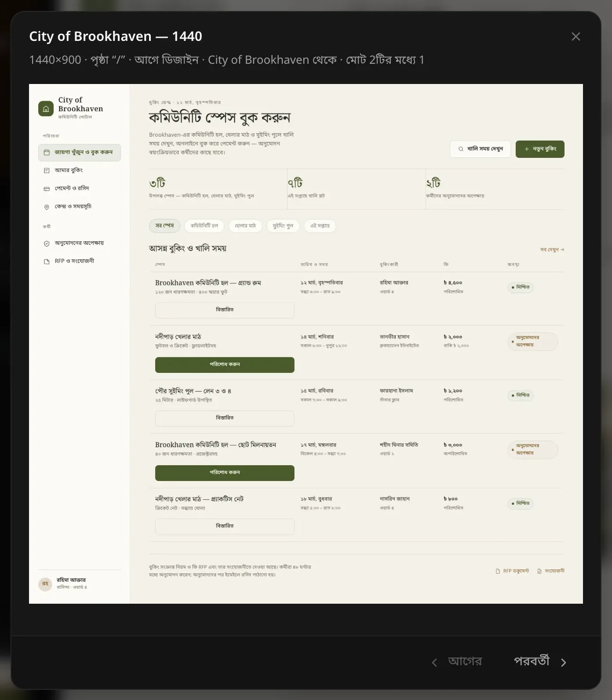The image size is (612, 700).
Task: Click the document icon beside RFP ও সংযোজনী
Action: pyautogui.click(x=47, y=261)
